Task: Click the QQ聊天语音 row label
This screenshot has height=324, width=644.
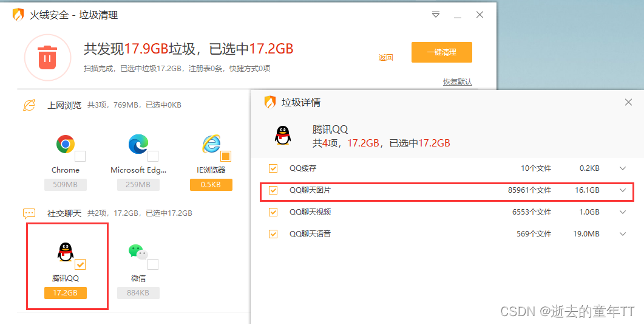Action: click(310, 234)
